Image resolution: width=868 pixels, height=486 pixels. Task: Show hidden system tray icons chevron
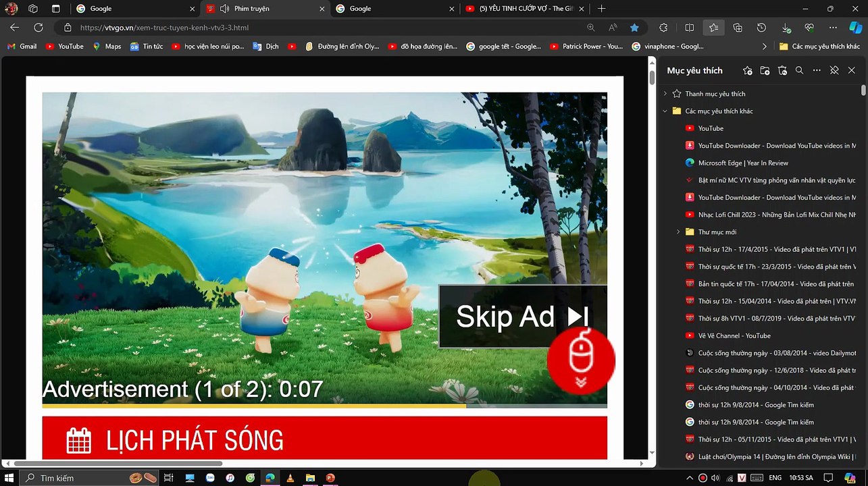pos(690,478)
